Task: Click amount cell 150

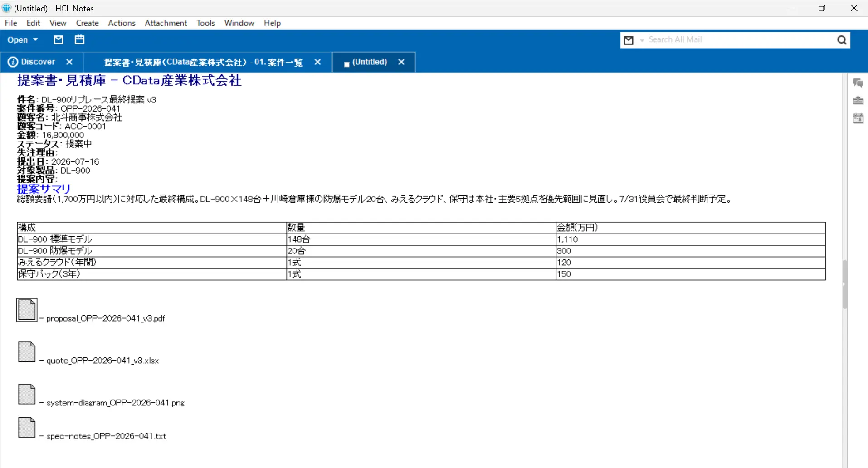Action: pyautogui.click(x=690, y=274)
